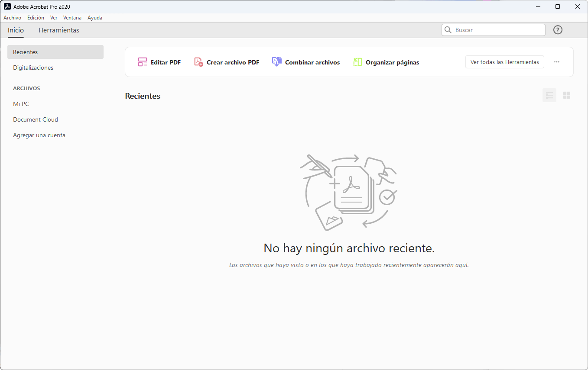Switch recent files to list view

pyautogui.click(x=549, y=95)
